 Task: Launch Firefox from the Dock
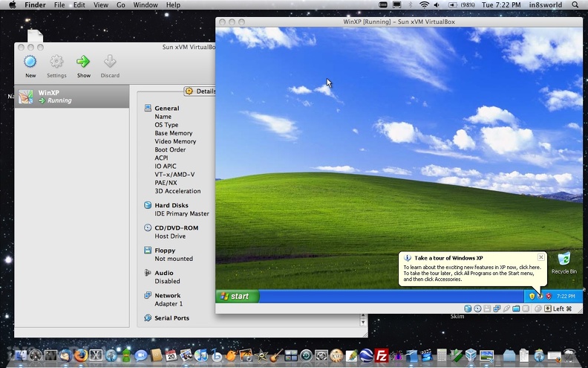point(81,355)
